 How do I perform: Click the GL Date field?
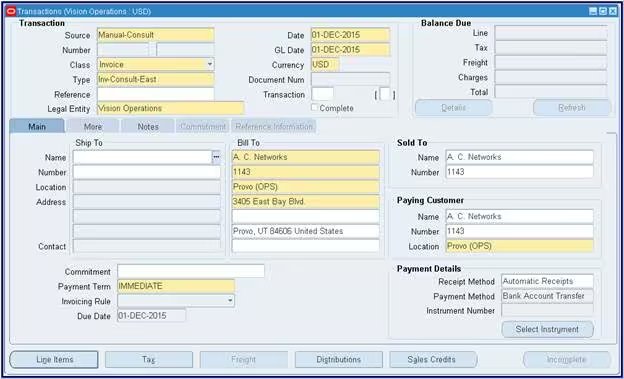350,50
